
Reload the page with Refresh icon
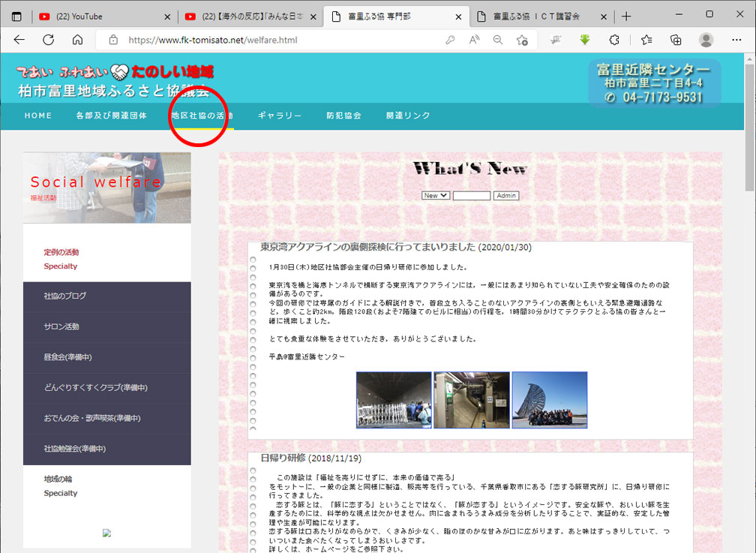tap(48, 40)
